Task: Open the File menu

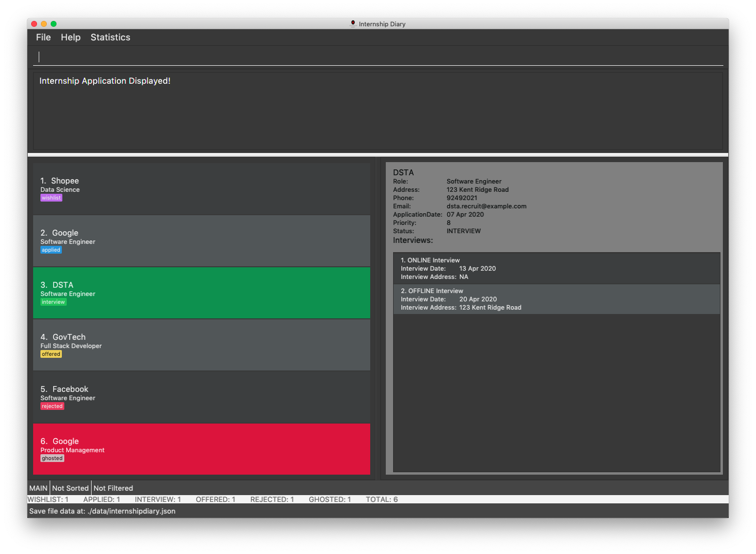Action: (x=43, y=37)
